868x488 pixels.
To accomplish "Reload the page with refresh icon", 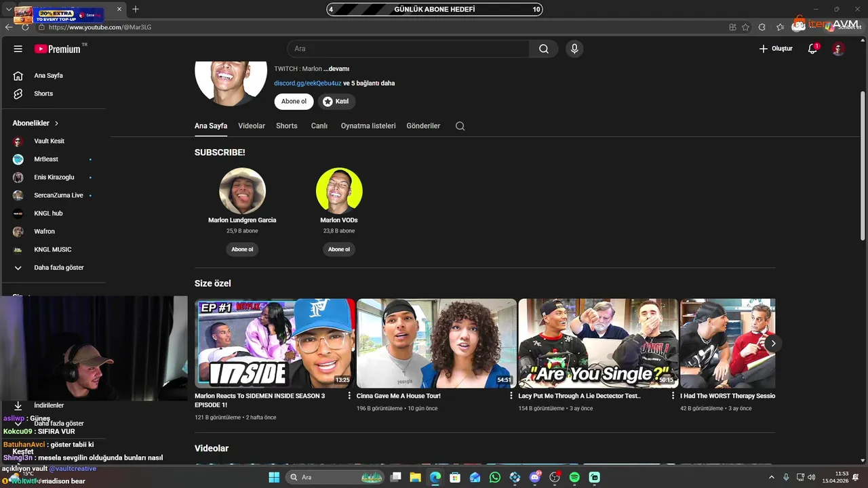I will click(x=26, y=27).
